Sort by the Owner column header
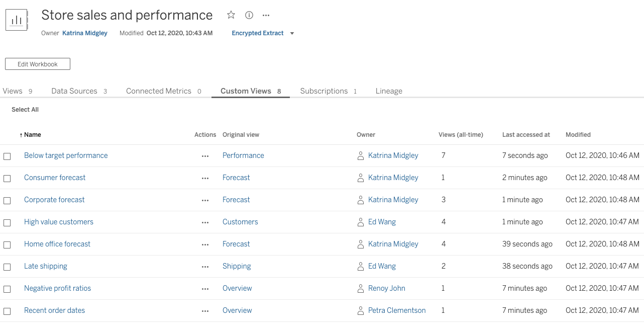Image resolution: width=644 pixels, height=332 pixels. pyautogui.click(x=366, y=135)
